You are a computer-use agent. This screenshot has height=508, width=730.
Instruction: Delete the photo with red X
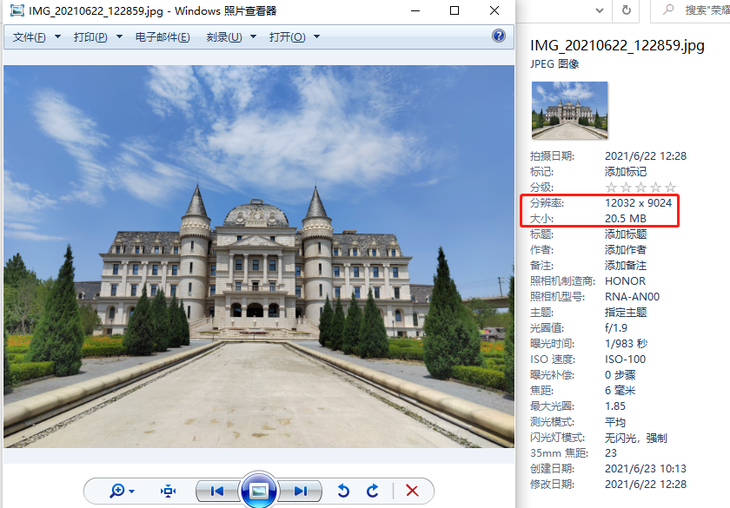tap(411, 490)
